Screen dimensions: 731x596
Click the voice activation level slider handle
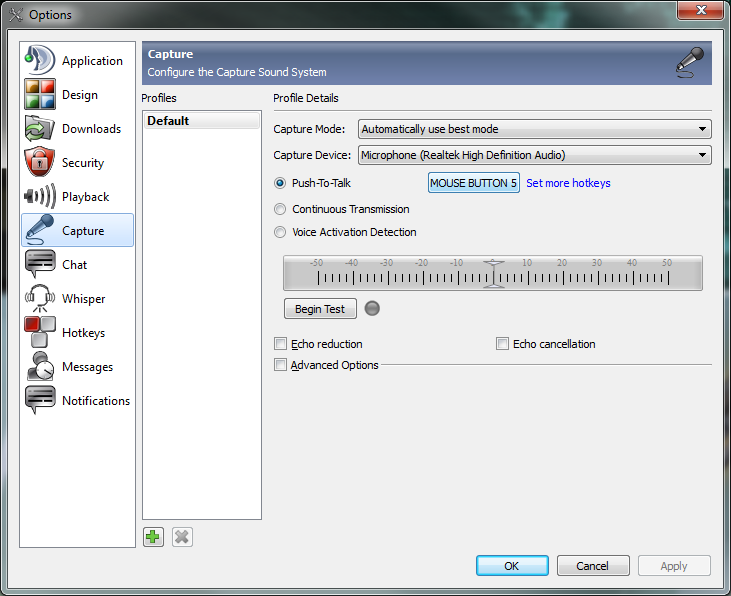click(493, 274)
